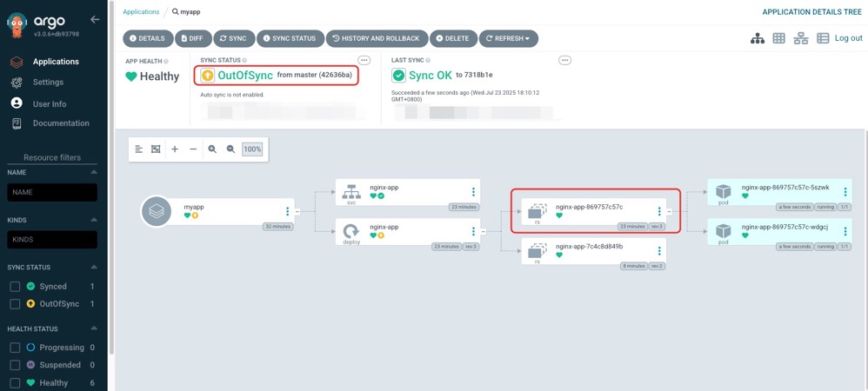Switch to the network view icon
The image size is (868, 391).
pyautogui.click(x=801, y=38)
